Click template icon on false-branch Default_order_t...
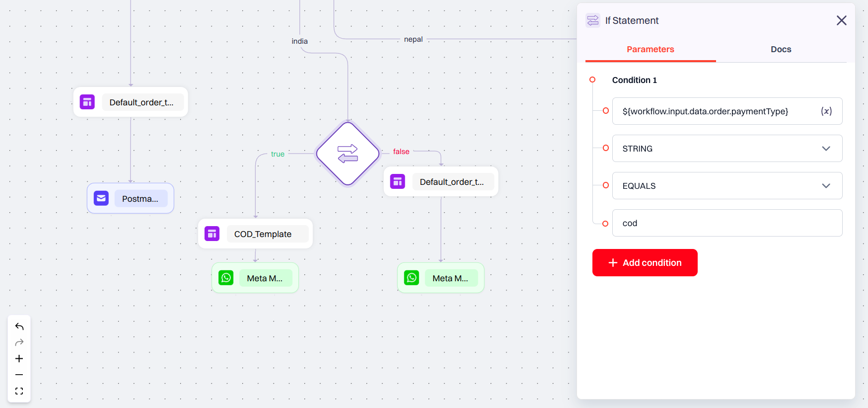The image size is (868, 408). (x=398, y=181)
